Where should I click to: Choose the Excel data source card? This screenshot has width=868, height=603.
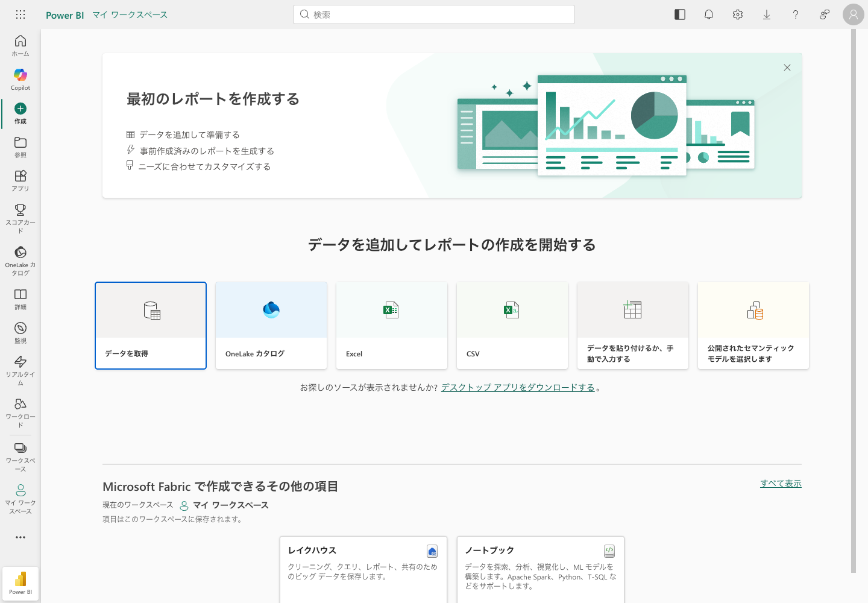(392, 326)
